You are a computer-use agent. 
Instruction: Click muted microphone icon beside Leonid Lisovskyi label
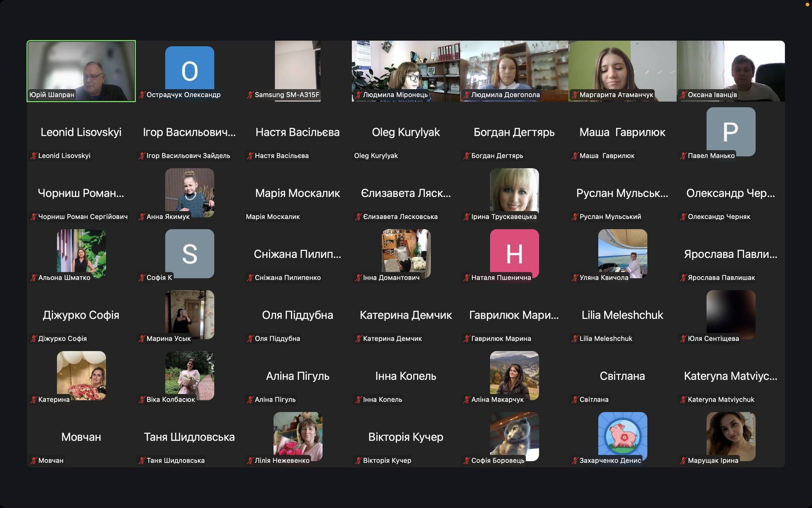[34, 156]
